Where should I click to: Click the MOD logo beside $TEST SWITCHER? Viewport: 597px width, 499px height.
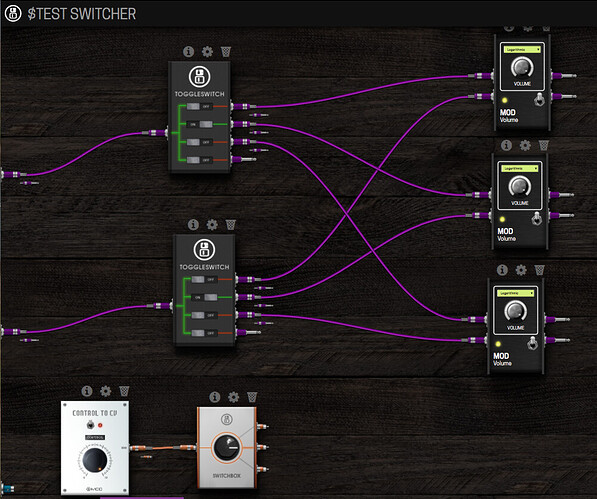click(x=13, y=13)
